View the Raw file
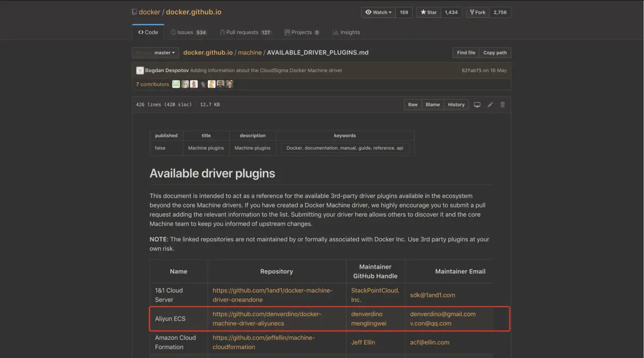Image resolution: width=644 pixels, height=358 pixels. pos(412,104)
